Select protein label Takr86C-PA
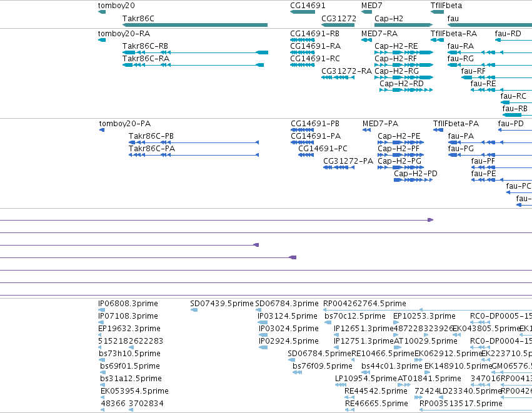Viewport: 532px width, 413px height. tap(152, 149)
